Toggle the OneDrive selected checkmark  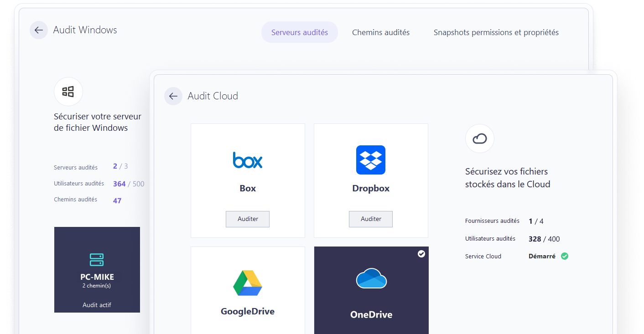pos(421,254)
